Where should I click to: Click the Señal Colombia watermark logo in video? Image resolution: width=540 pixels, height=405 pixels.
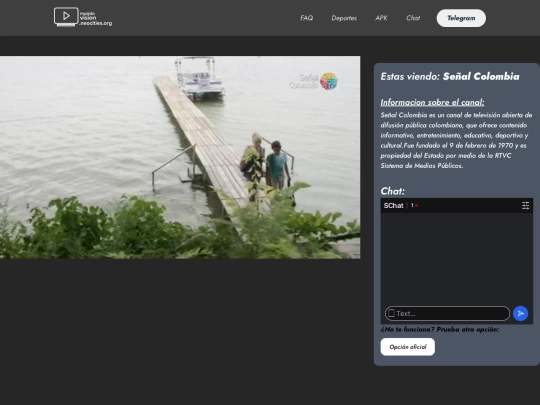coord(313,81)
